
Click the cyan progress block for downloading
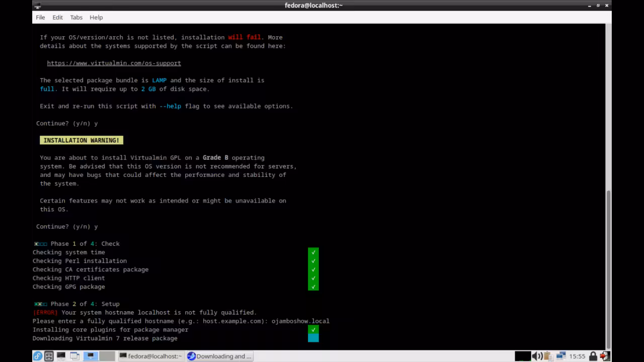(x=313, y=338)
